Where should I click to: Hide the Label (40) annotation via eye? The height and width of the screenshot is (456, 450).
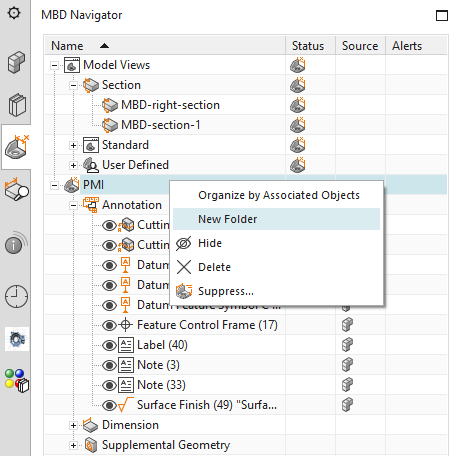click(x=109, y=345)
